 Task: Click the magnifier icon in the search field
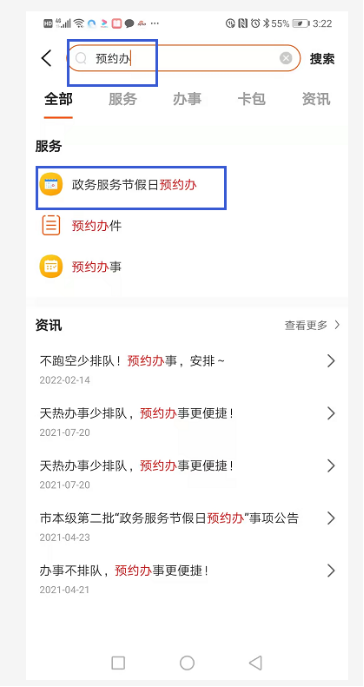tap(81, 58)
